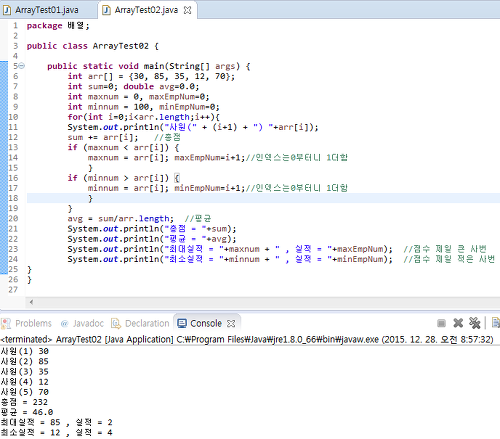The height and width of the screenshot is (439, 500).
Task: Collapse the main method fold marker at line 5
Action: (x=22, y=66)
